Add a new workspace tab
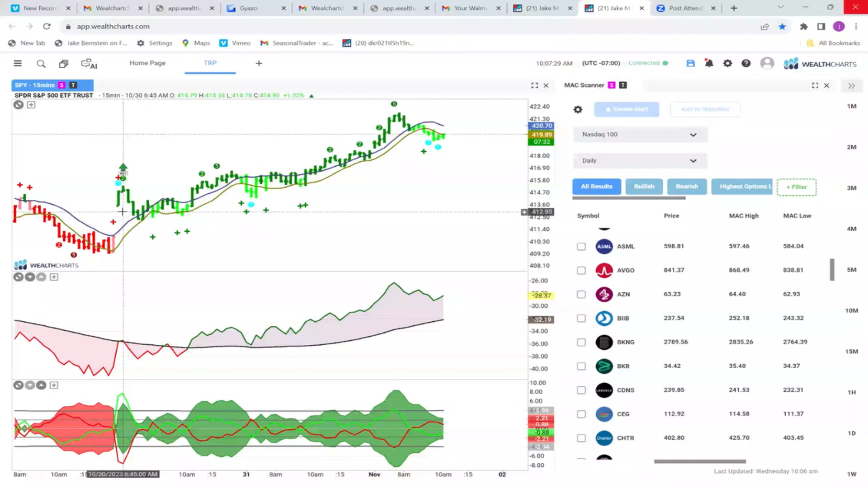868x488 pixels. pos(259,63)
